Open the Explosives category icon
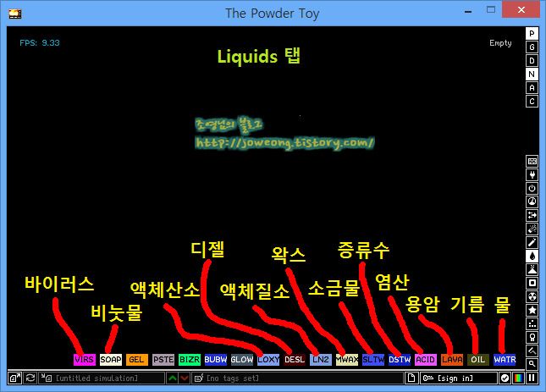546x392 pixels. point(532,229)
